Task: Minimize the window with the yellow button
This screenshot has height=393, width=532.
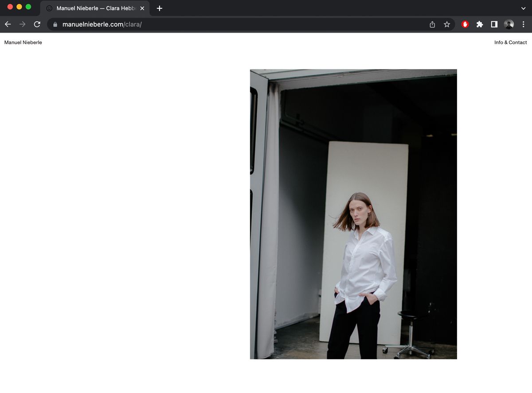Action: tap(19, 7)
